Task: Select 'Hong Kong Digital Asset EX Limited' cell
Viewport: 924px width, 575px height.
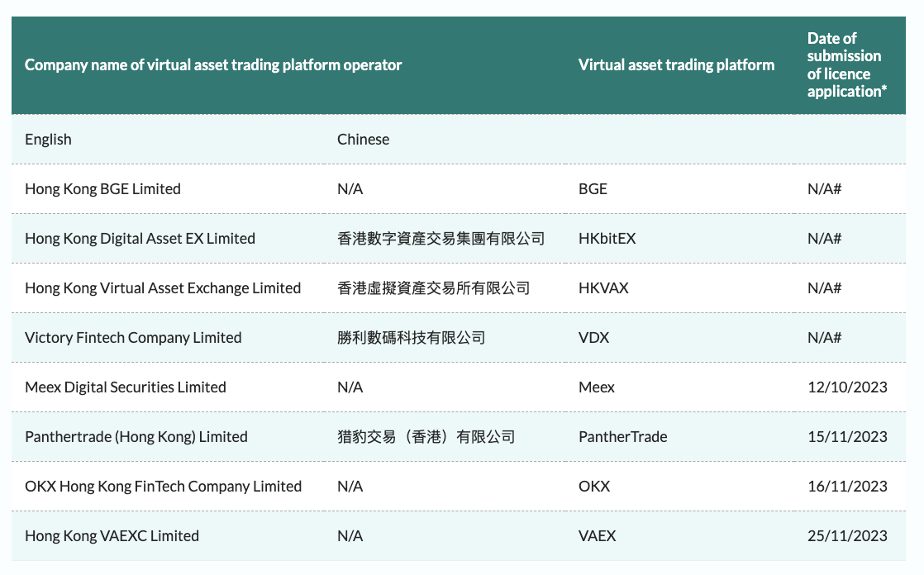Action: click(x=140, y=239)
